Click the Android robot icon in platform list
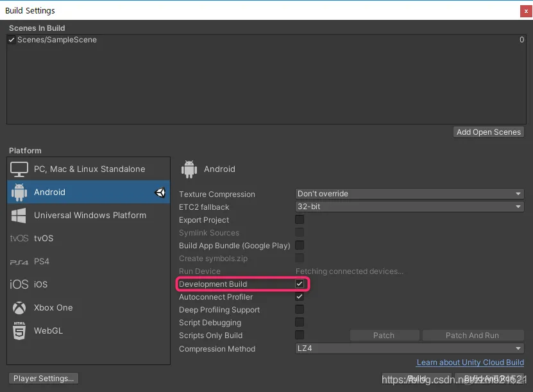The height and width of the screenshot is (392, 533). (19, 192)
